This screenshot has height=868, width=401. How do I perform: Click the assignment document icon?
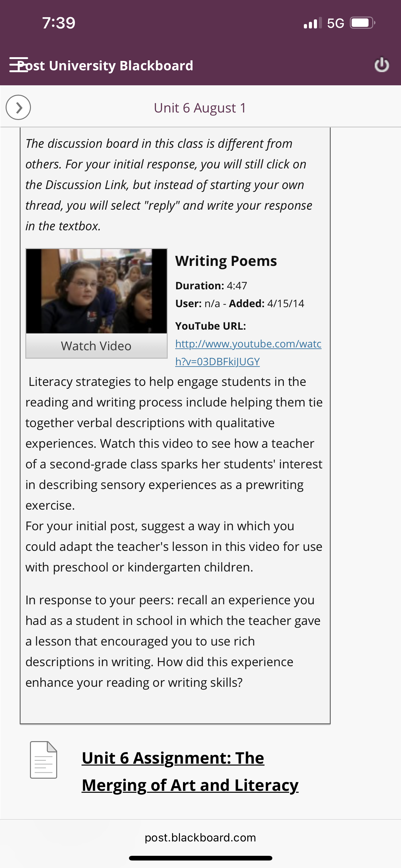(x=43, y=760)
